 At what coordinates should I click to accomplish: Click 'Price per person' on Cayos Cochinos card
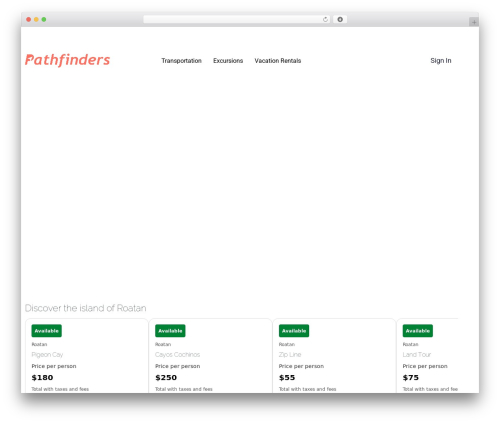coord(178,366)
